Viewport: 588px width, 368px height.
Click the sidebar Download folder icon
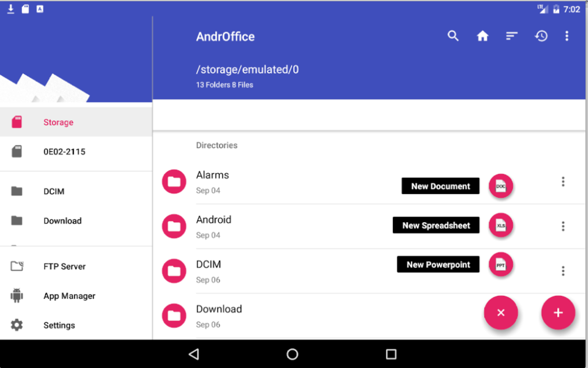17,220
